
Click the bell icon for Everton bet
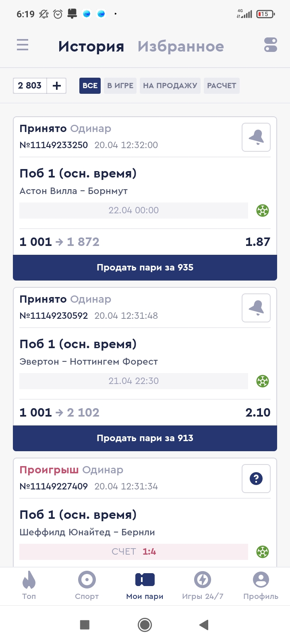(256, 308)
